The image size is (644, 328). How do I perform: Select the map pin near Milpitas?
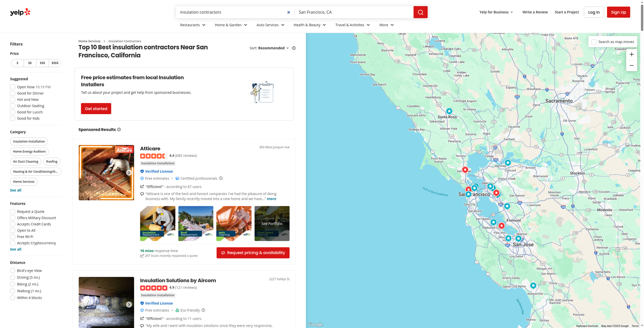[x=518, y=238]
